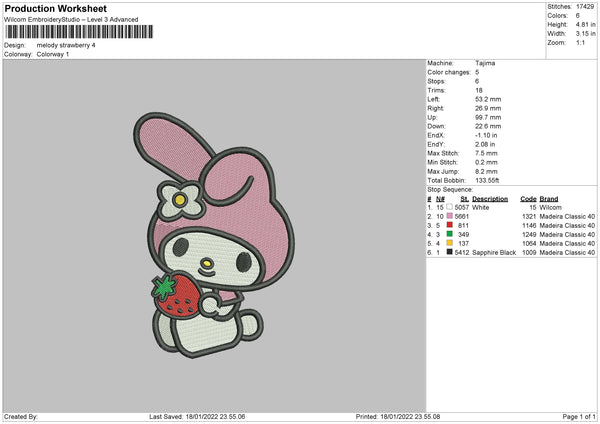This screenshot has height=424, width=600.
Task: Click the Left value '53.2 mm'
Action: [x=488, y=99]
